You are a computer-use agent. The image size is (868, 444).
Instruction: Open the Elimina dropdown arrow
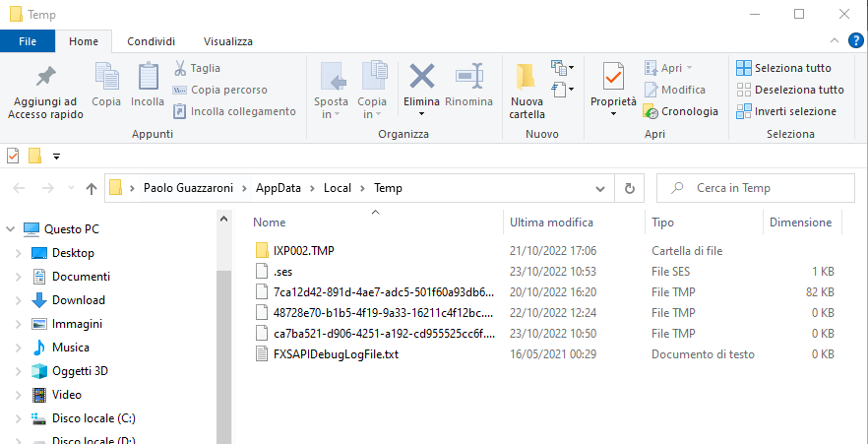click(421, 114)
